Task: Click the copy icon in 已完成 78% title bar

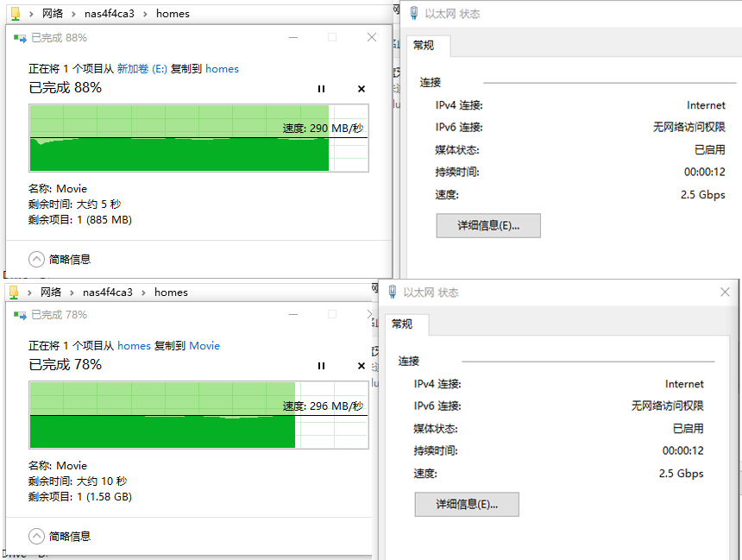Action: pyautogui.click(x=20, y=315)
